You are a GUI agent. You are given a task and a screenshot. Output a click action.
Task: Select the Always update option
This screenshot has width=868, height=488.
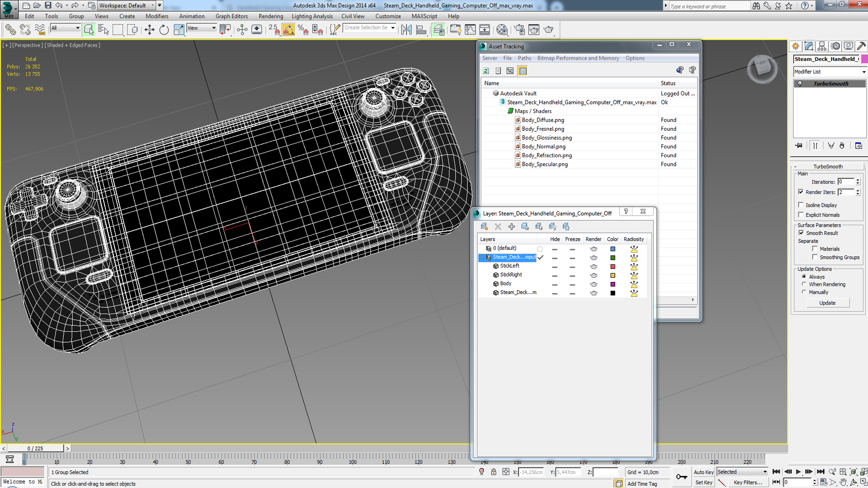[x=804, y=277]
